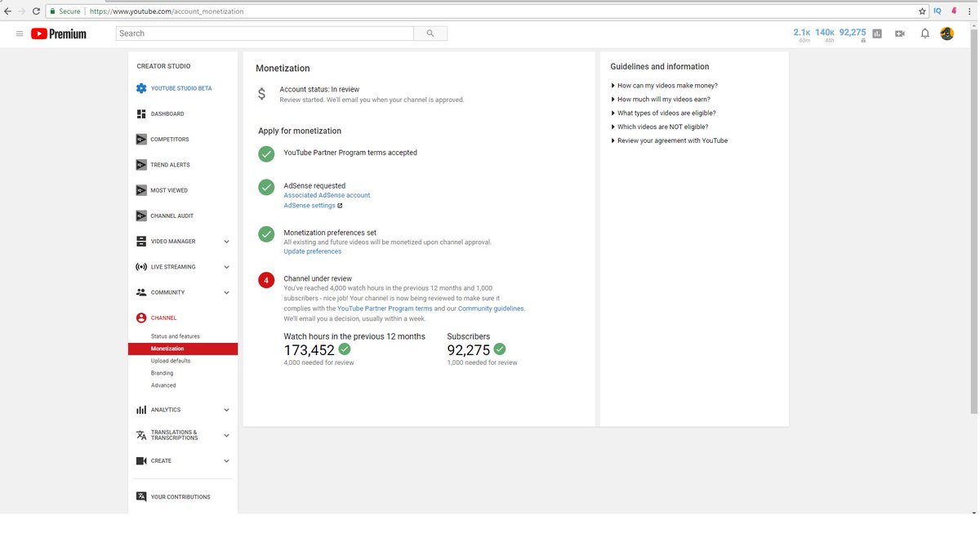980x551 pixels.
Task: Click the Dashboard grid icon
Action: coord(141,113)
